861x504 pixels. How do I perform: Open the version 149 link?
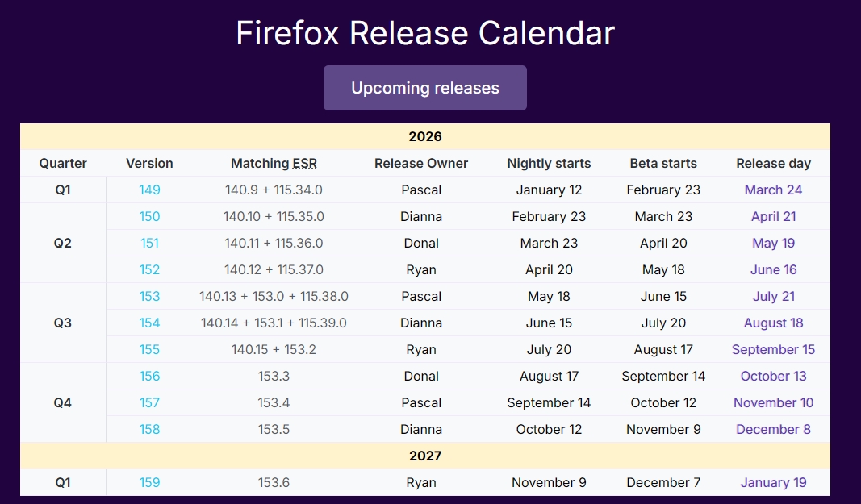click(149, 190)
